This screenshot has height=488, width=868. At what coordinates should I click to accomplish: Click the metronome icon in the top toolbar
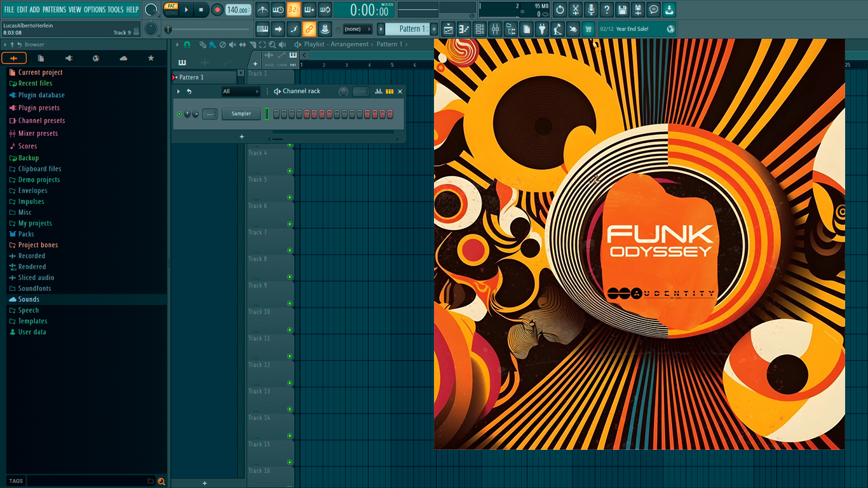[x=262, y=10]
